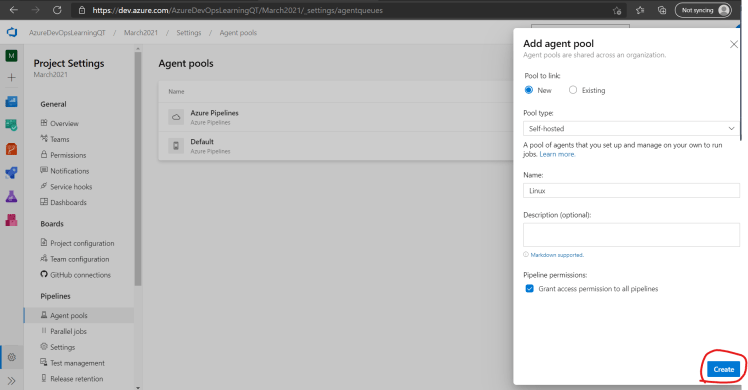Click the Name field containing Linux

pyautogui.click(x=631, y=191)
